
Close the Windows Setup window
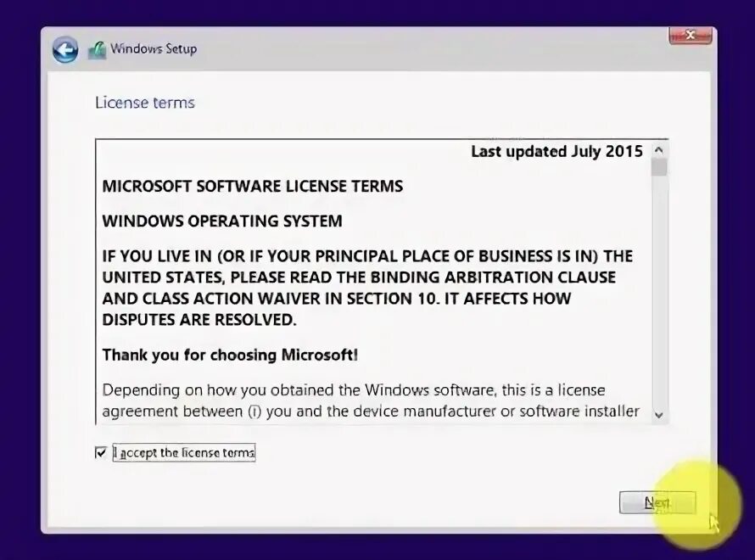(x=691, y=36)
